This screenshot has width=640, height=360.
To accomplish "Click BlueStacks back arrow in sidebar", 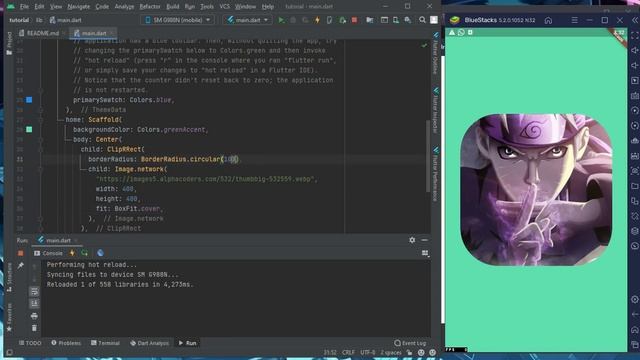I will click(635, 314).
